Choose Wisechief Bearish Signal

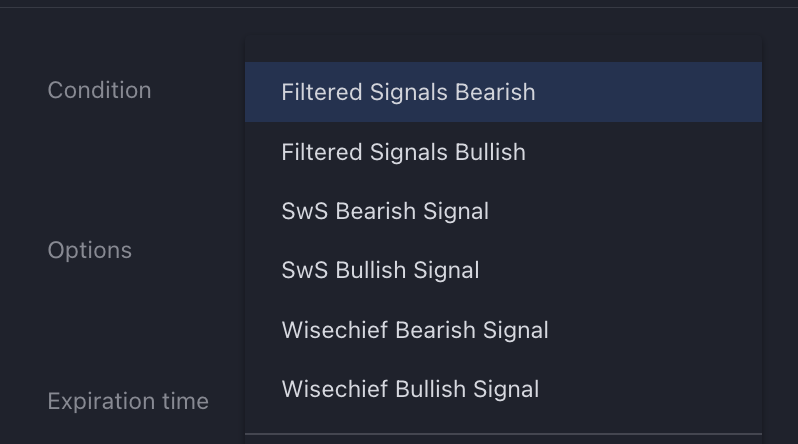(415, 330)
